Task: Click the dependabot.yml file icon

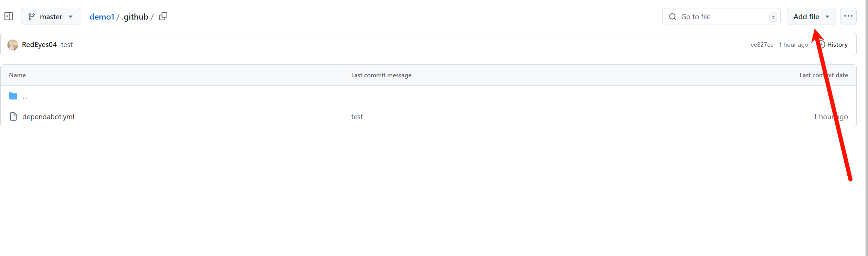Action: click(x=13, y=116)
